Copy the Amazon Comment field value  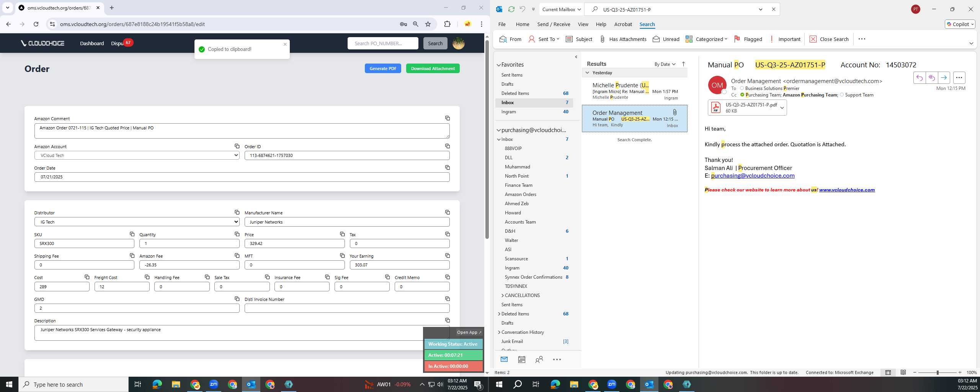[447, 118]
